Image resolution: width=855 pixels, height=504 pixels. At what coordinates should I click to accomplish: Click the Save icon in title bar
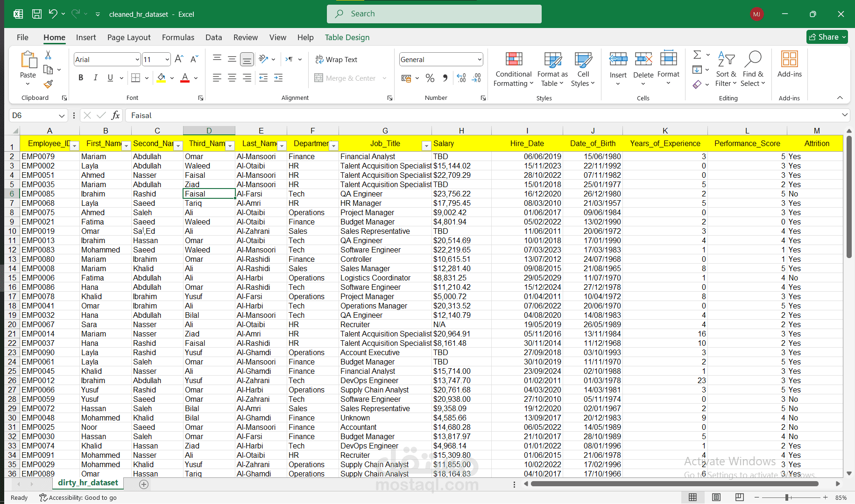click(x=37, y=14)
